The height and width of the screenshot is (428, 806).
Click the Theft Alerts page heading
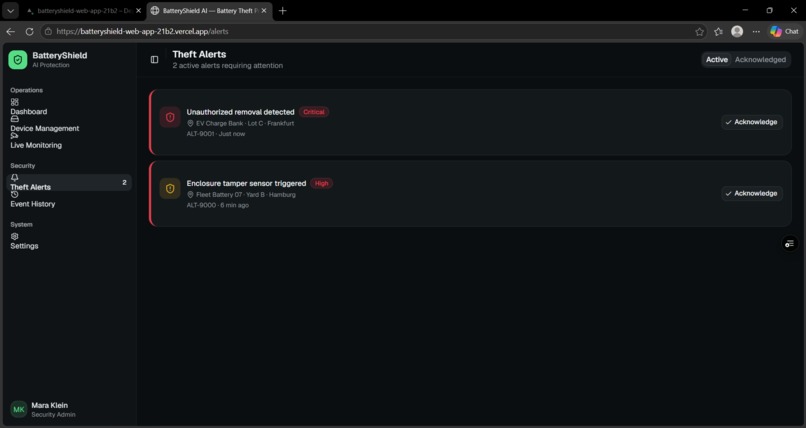tap(199, 54)
